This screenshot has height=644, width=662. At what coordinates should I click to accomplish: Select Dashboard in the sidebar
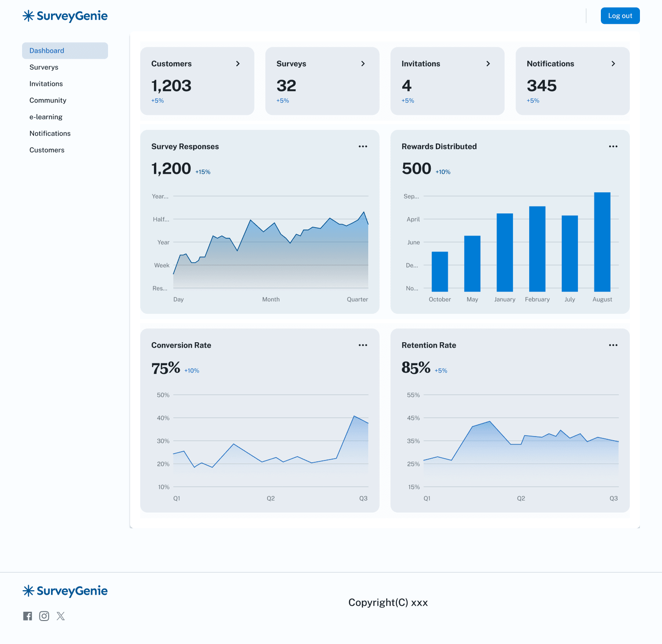[65, 51]
